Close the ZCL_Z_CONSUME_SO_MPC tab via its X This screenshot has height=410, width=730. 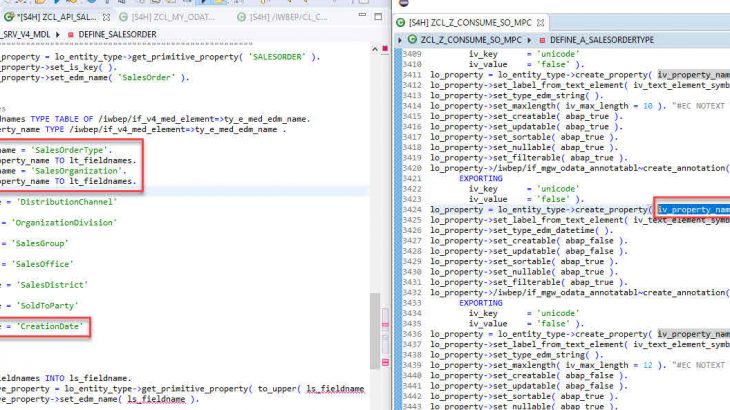tap(540, 22)
